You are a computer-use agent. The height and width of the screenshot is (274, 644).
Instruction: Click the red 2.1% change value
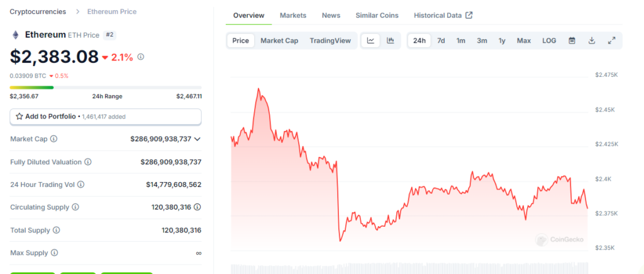point(122,57)
